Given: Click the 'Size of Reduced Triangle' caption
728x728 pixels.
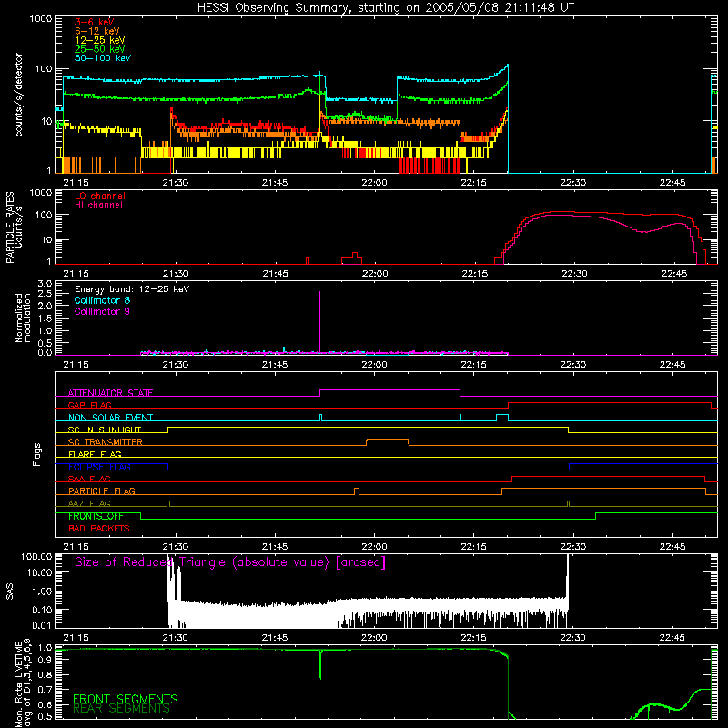Looking at the screenshot, I should (230, 562).
